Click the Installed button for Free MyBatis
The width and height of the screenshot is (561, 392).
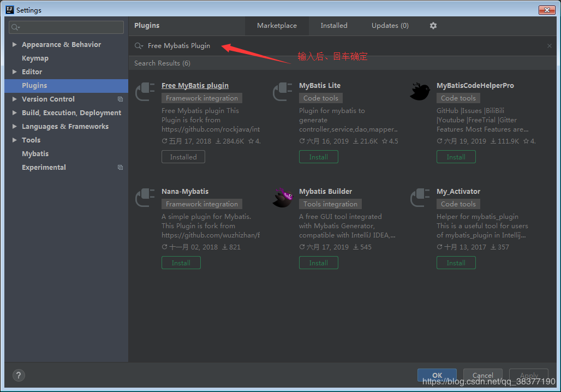tap(183, 157)
